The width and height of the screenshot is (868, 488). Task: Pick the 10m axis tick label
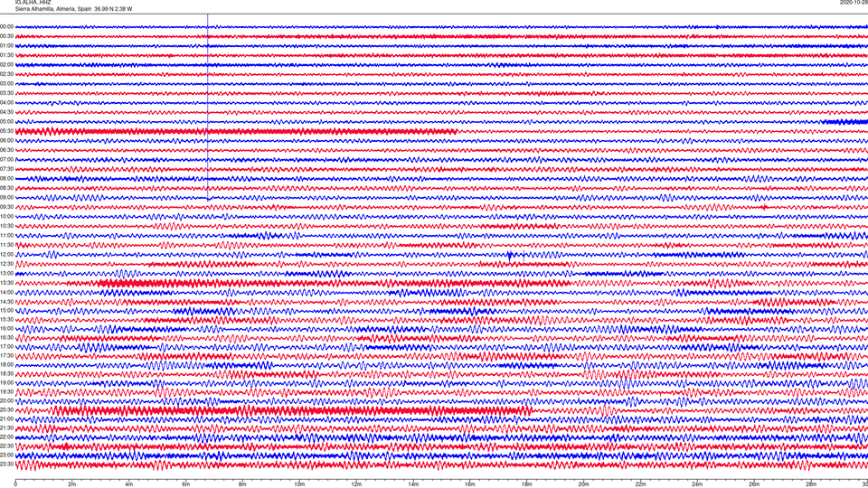tap(299, 484)
